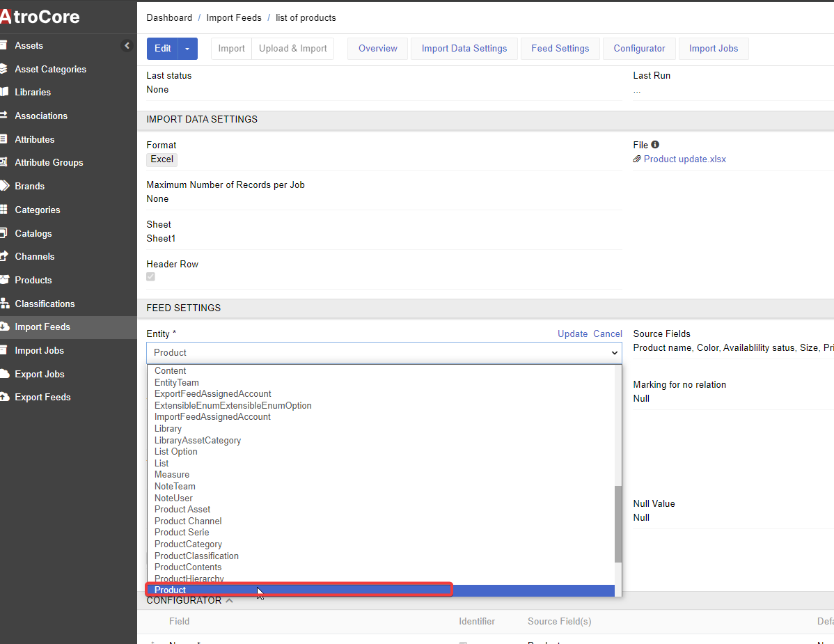Image resolution: width=834 pixels, height=644 pixels.
Task: Select ProductCategory from the entity list
Action: point(188,544)
